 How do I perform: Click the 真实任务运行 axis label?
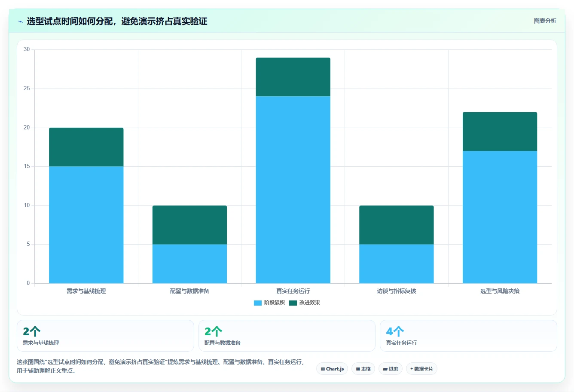[293, 291]
